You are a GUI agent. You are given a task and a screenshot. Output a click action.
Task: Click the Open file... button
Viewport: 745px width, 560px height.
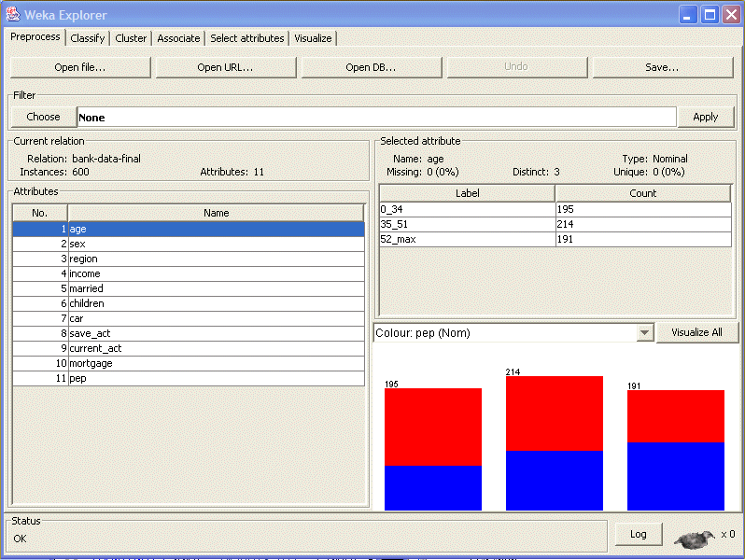(79, 67)
